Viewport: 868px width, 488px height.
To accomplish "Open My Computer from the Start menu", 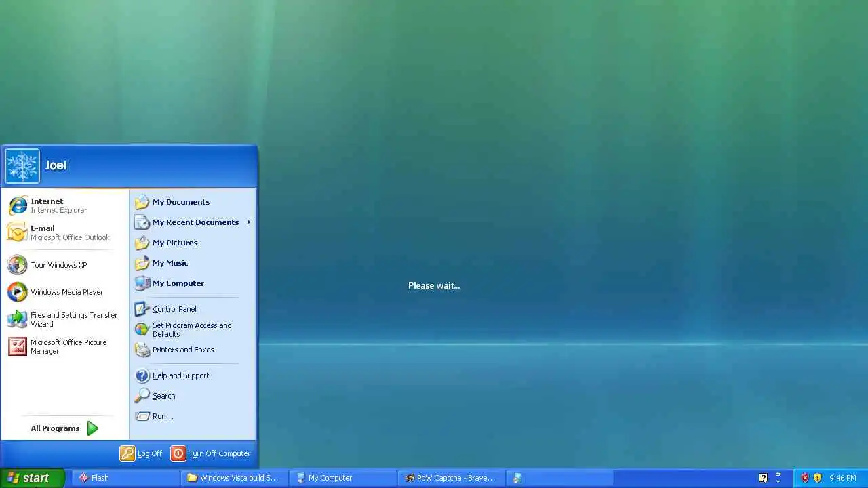I will (193, 283).
